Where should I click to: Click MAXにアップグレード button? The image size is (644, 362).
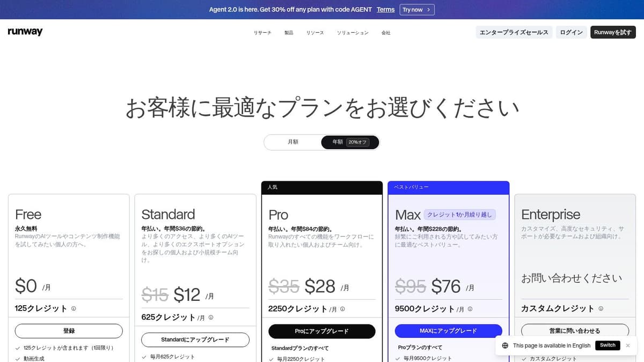pos(449,331)
